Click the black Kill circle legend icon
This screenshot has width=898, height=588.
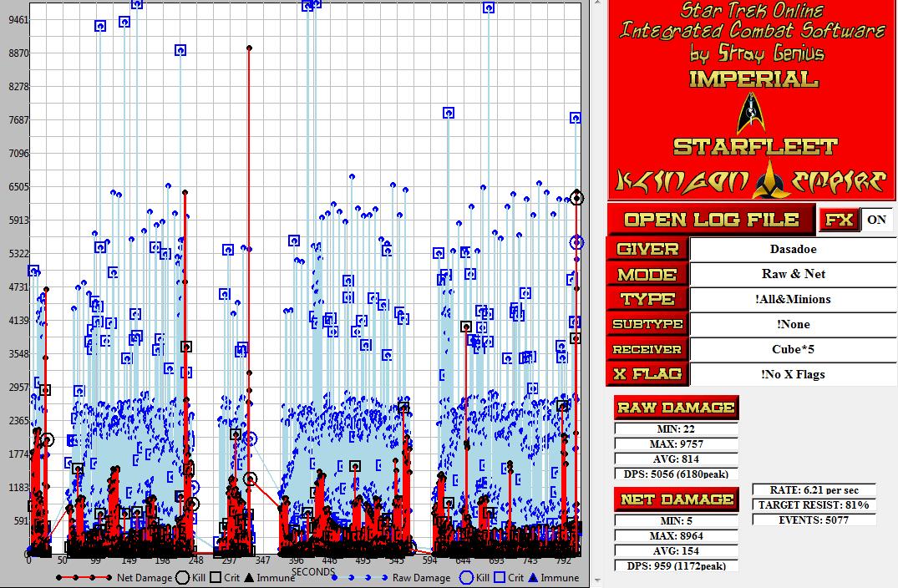(182, 578)
